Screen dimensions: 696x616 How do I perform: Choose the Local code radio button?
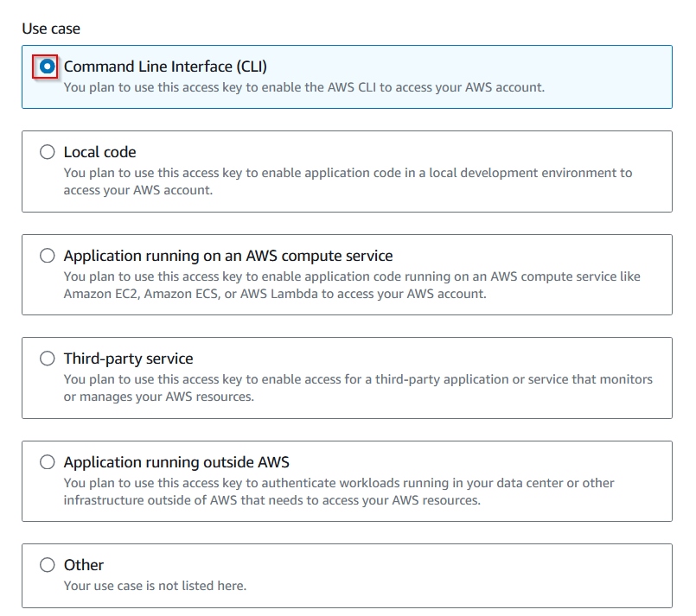point(47,152)
